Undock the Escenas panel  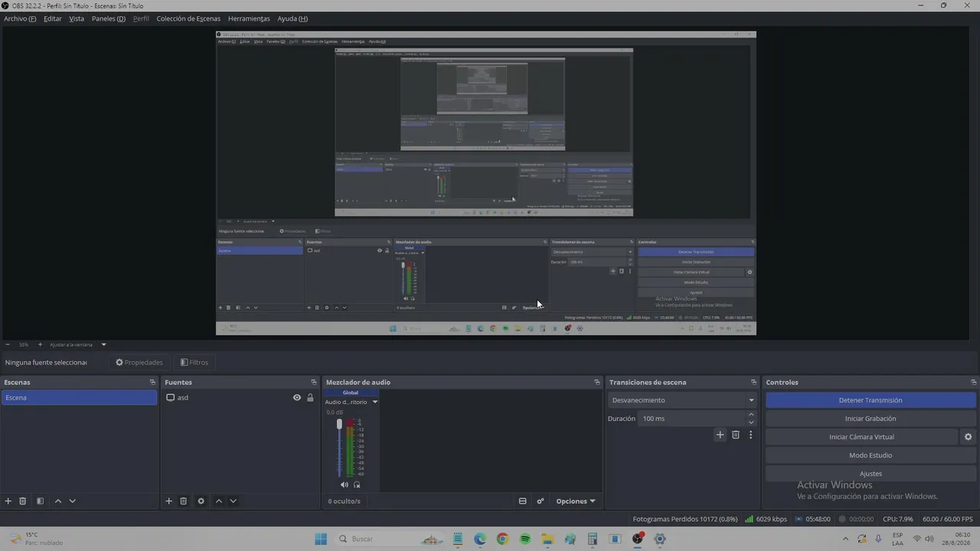152,383
